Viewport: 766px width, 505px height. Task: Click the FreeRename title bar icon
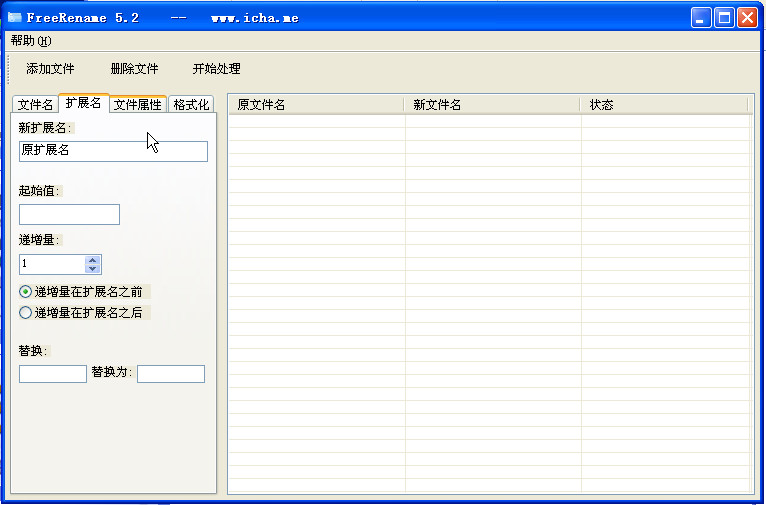15,18
